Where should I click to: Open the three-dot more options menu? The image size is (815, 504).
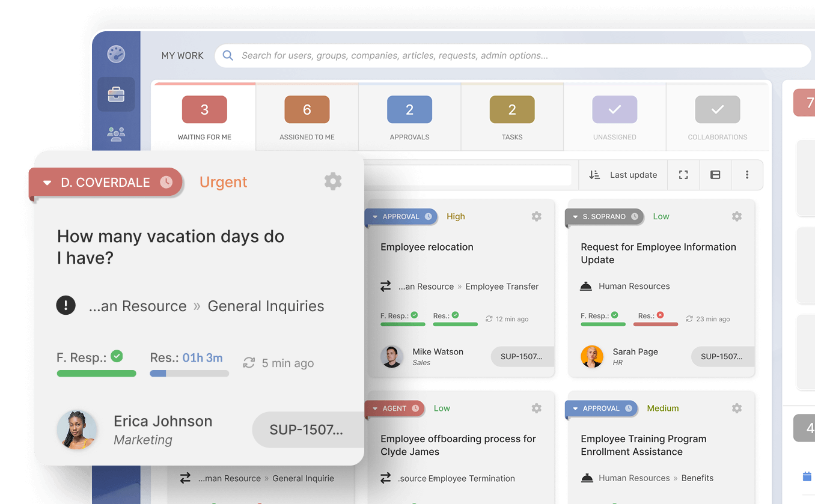(747, 175)
